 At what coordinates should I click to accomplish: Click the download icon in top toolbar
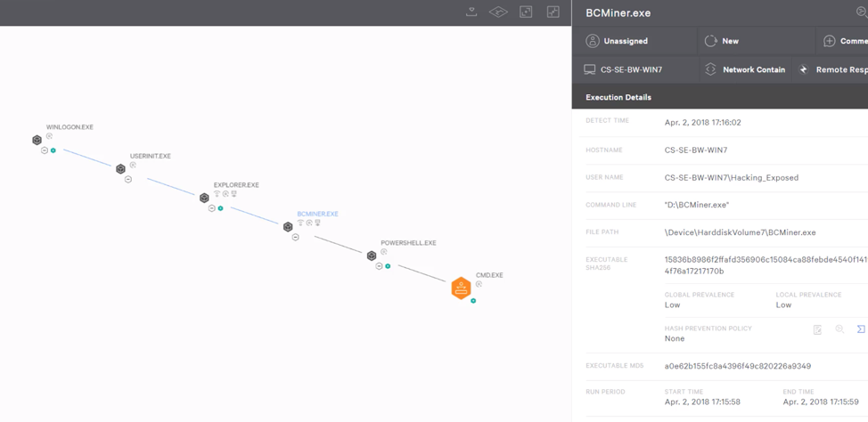[x=471, y=12]
